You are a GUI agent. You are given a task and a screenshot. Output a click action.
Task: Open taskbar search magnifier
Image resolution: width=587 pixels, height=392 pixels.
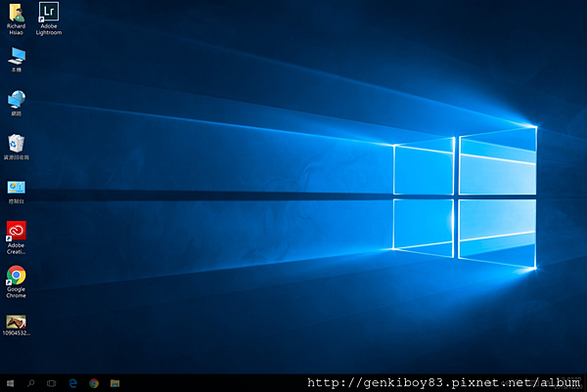tap(31, 383)
